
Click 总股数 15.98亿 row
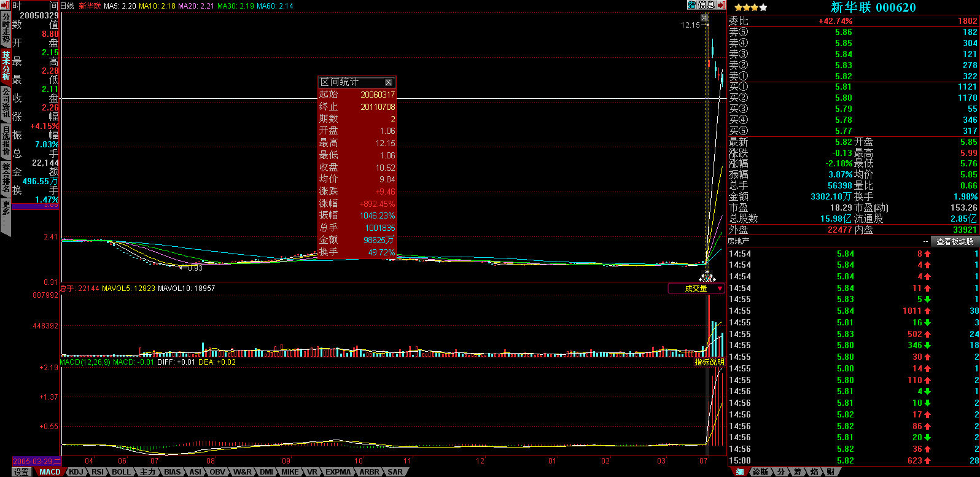click(x=790, y=219)
